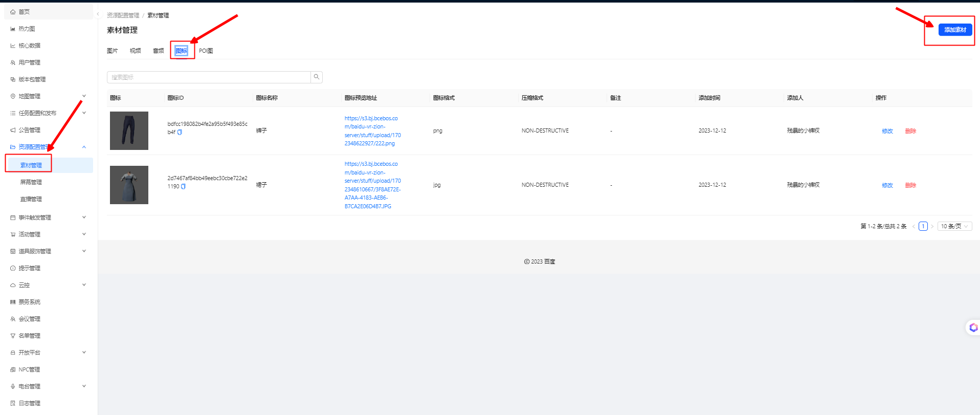This screenshot has width=980, height=415.
Task: Open the 10 条/页 page size dropdown
Action: [954, 226]
